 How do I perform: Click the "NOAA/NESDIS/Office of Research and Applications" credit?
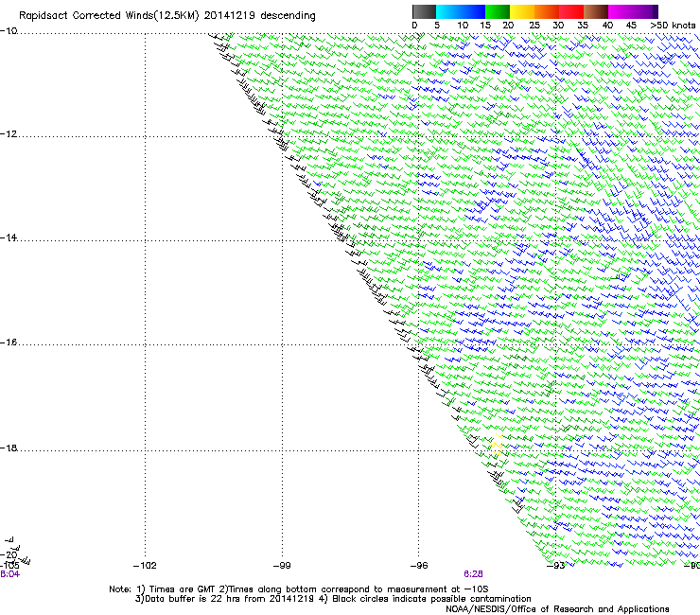pyautogui.click(x=557, y=609)
